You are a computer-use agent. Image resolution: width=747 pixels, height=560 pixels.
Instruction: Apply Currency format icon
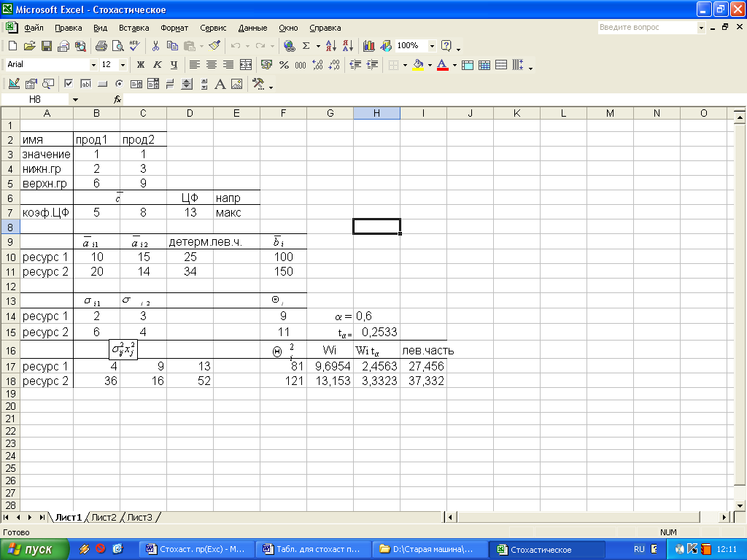[267, 65]
